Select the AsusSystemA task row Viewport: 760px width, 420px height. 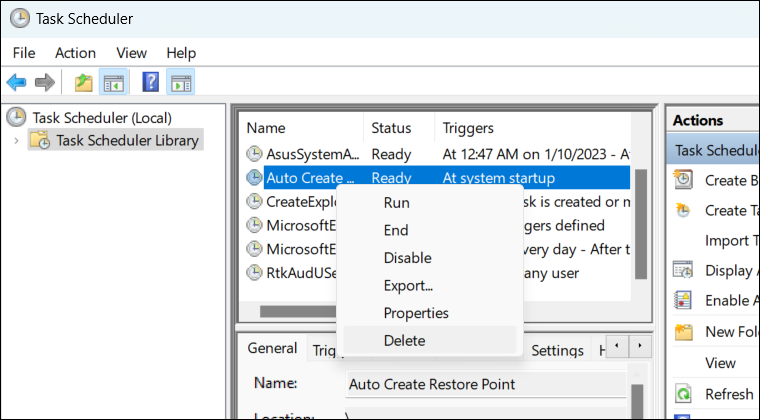[x=311, y=154]
